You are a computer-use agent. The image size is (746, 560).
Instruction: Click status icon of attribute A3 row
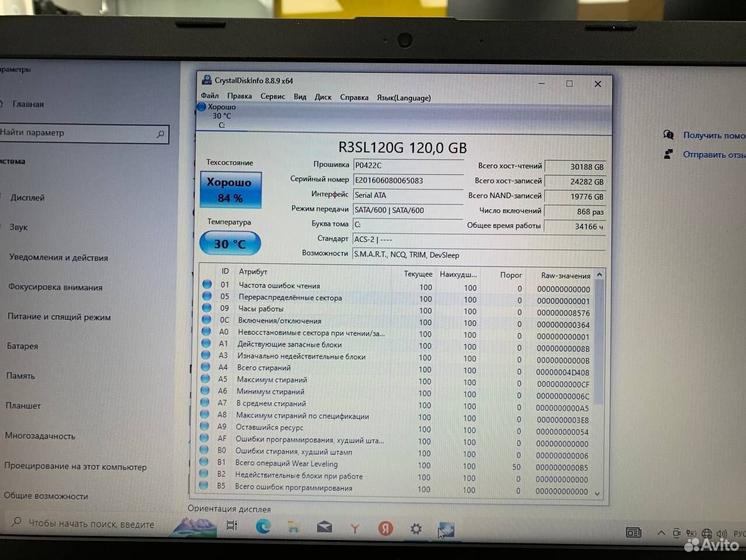click(206, 355)
